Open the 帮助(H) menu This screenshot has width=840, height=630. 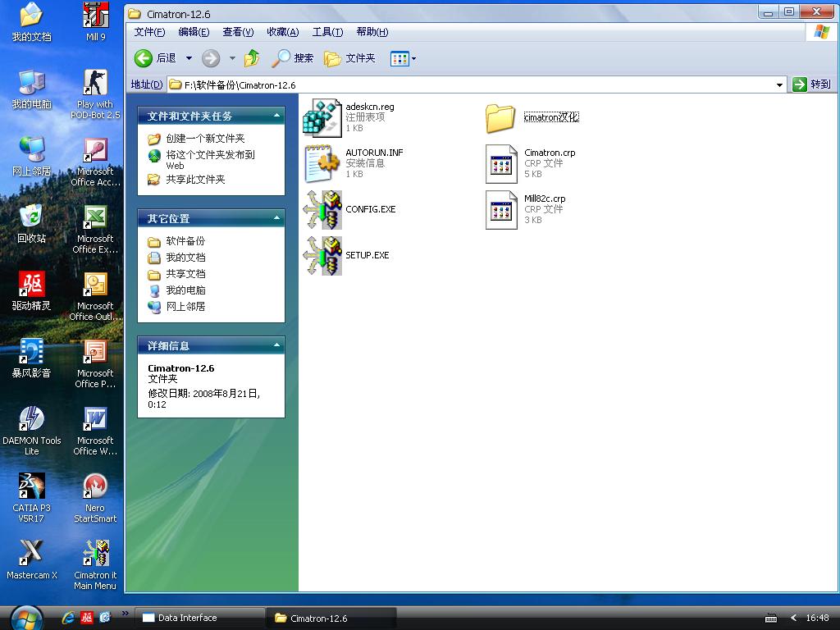pyautogui.click(x=372, y=32)
